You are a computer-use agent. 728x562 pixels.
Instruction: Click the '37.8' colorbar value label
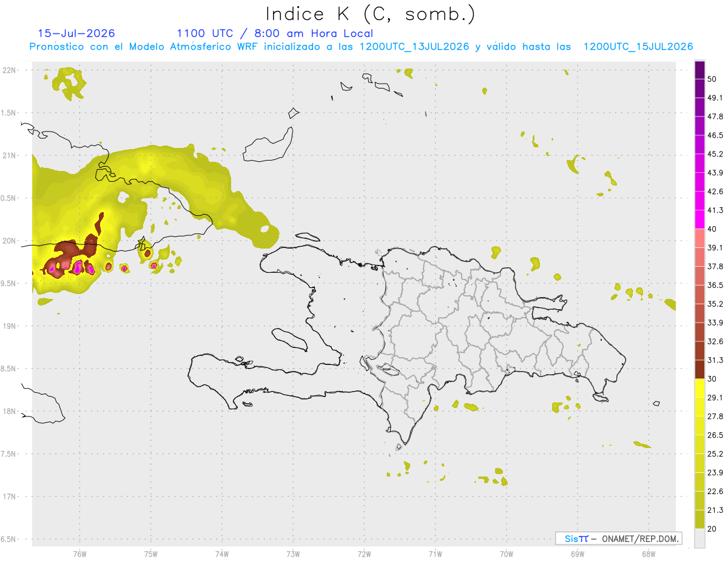[x=715, y=267]
